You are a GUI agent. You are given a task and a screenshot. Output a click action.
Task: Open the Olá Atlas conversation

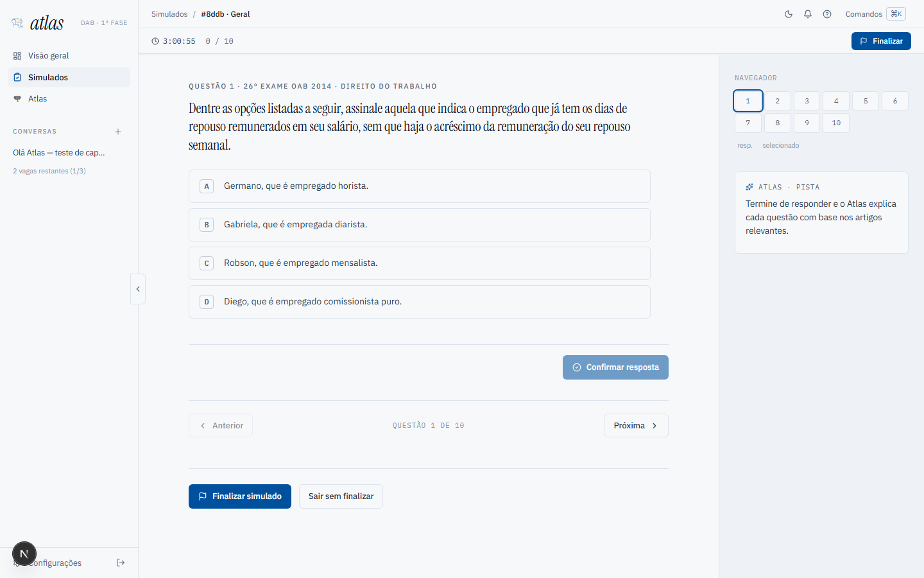[x=59, y=153]
